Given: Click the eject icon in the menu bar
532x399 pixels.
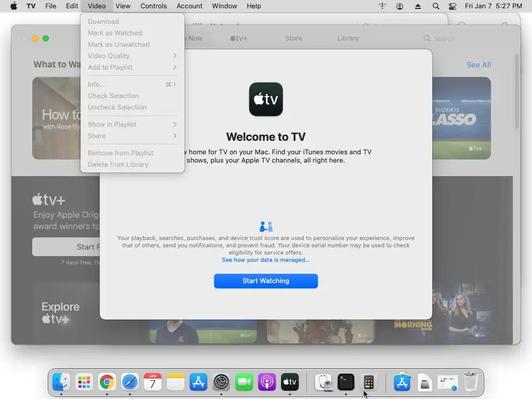Looking at the screenshot, I should [418, 6].
